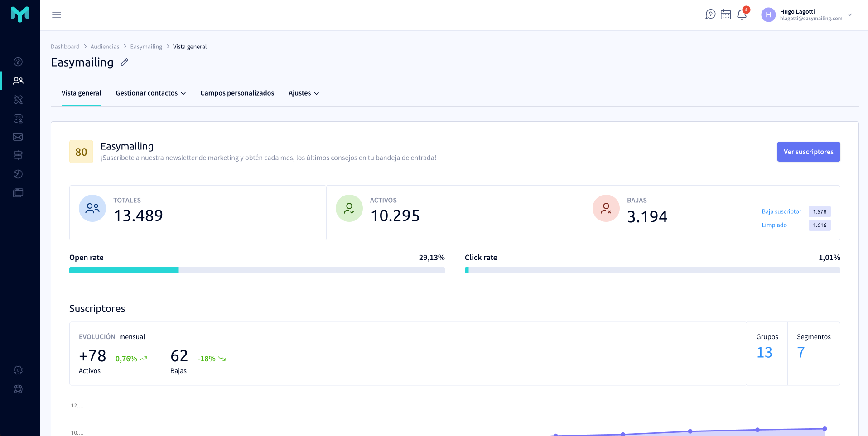Click the Suscriptores section heading

tap(97, 309)
